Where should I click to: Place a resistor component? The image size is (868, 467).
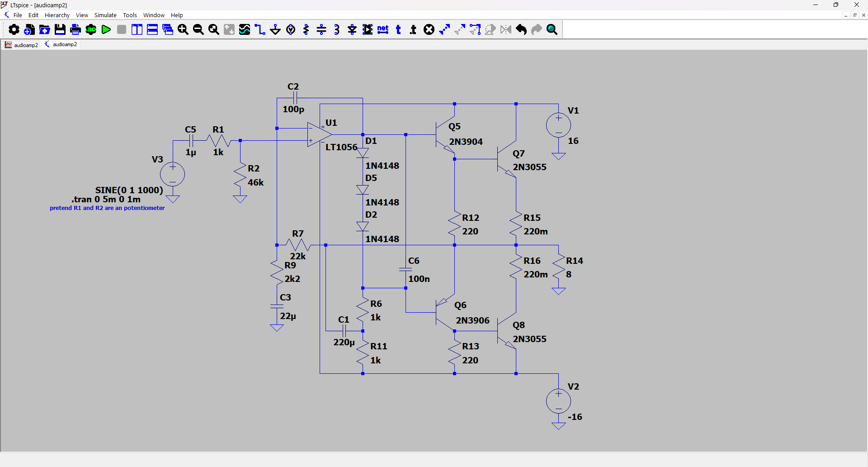tap(306, 30)
